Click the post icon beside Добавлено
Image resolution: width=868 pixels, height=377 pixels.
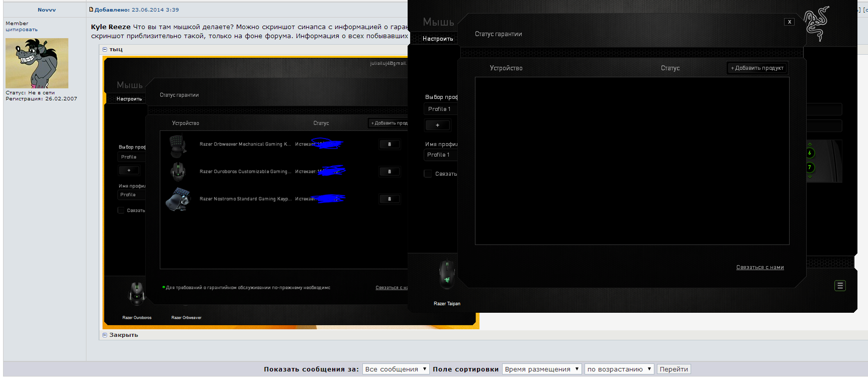91,10
